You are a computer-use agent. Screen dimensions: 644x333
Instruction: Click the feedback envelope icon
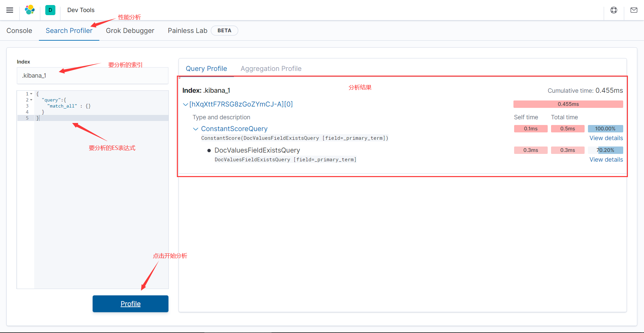coord(634,10)
